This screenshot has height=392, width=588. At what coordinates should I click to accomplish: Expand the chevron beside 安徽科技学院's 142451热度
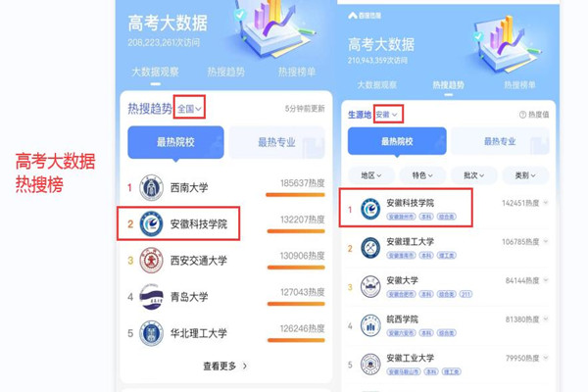546,203
